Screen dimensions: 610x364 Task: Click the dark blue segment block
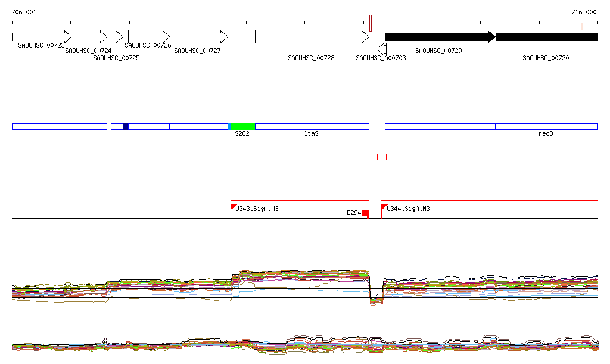(x=126, y=126)
